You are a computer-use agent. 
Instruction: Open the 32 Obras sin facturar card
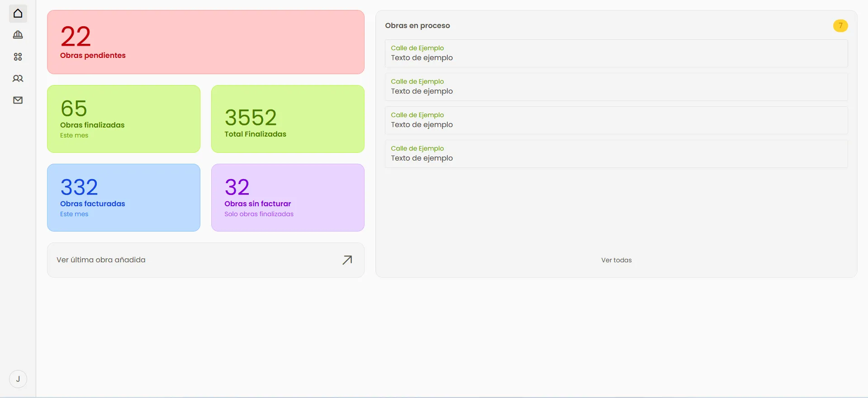click(x=288, y=198)
